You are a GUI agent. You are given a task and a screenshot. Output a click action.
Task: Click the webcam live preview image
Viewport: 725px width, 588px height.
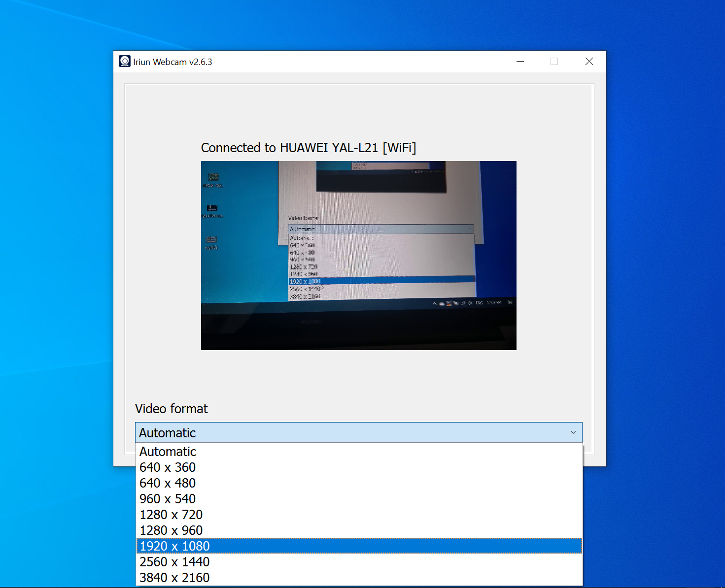click(x=359, y=256)
